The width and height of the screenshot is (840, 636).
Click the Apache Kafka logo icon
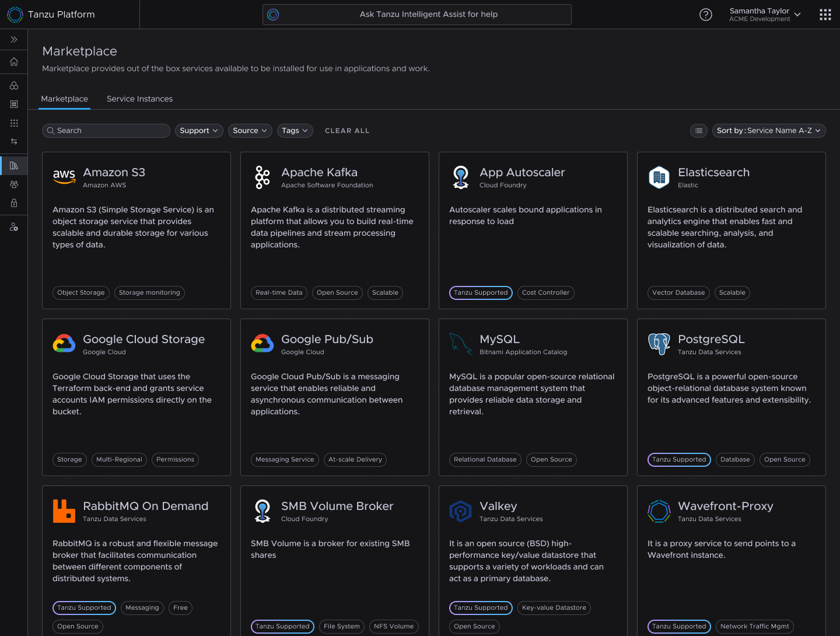pos(262,177)
